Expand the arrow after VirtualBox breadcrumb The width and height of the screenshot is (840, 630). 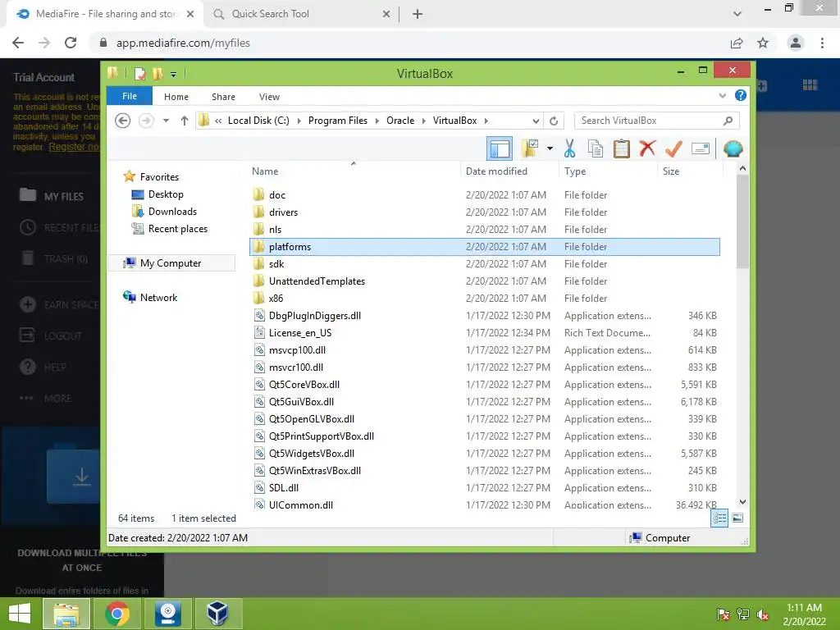coord(486,121)
